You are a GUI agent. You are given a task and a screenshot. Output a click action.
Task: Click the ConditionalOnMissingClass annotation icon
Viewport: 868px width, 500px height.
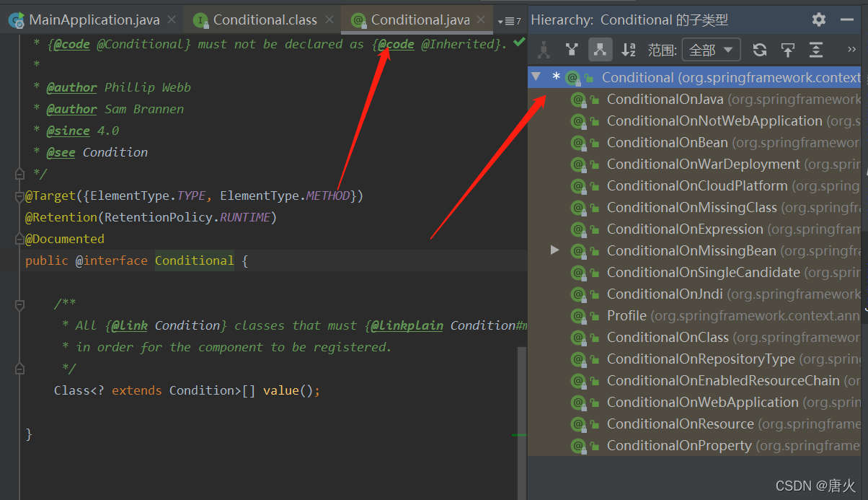(577, 207)
